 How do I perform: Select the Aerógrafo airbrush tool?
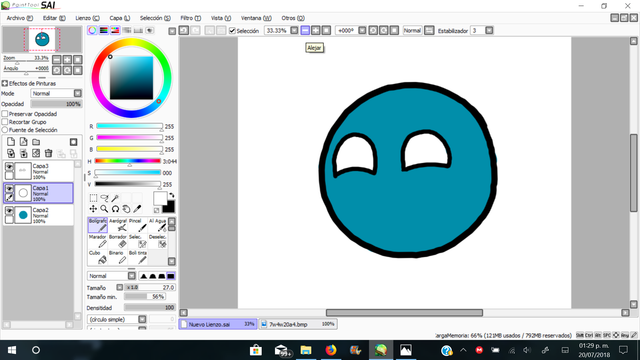point(118,225)
